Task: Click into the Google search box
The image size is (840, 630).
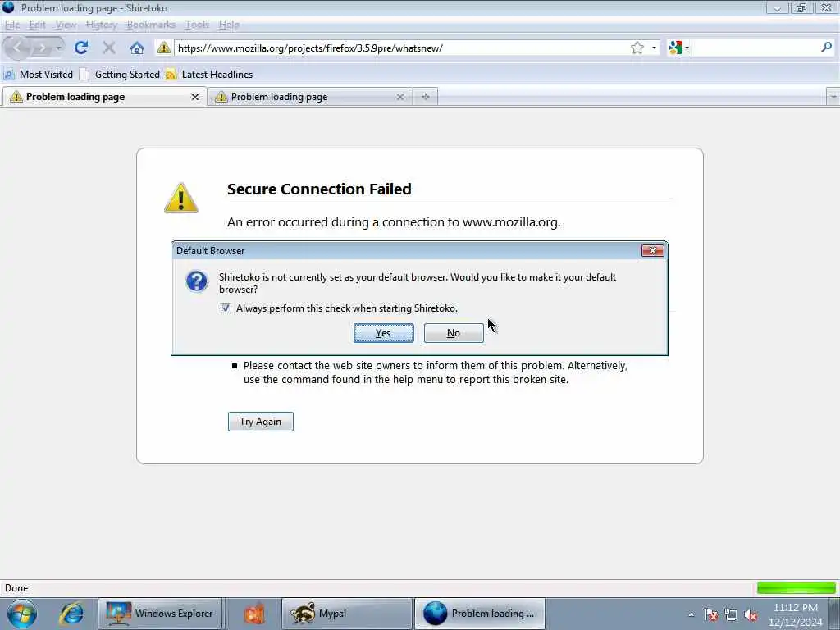Action: click(756, 48)
